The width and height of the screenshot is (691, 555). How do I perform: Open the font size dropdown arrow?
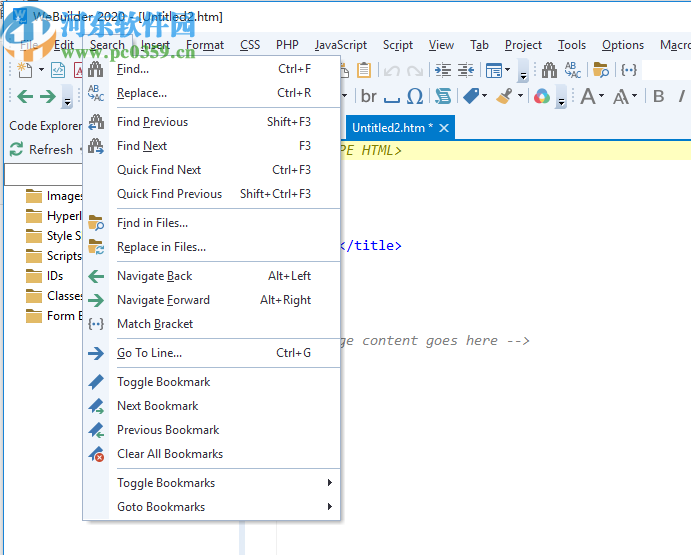click(635, 96)
